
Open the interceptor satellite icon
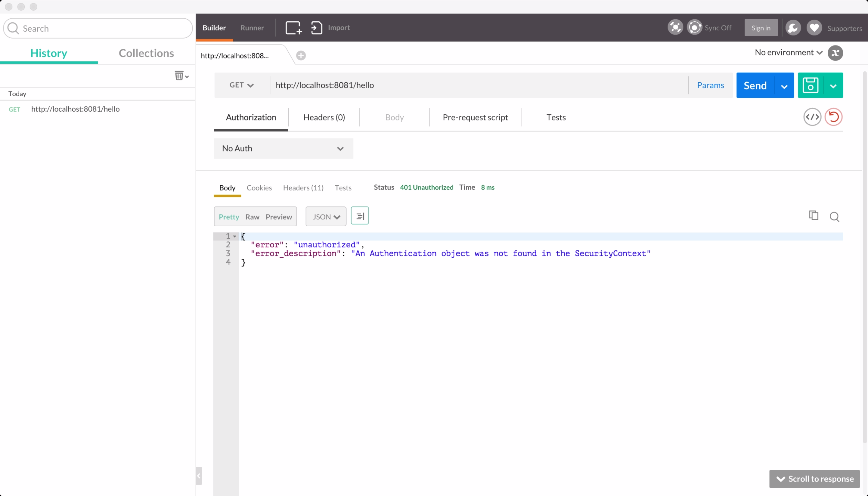(x=675, y=28)
